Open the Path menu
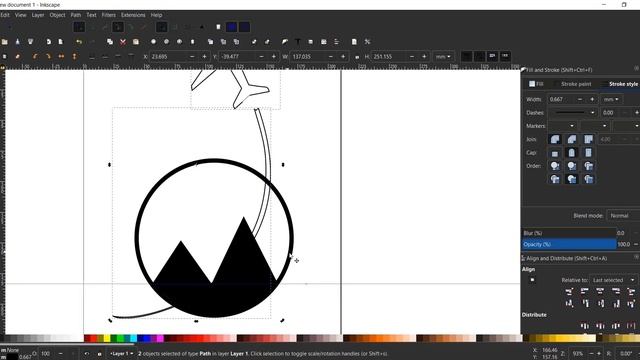The height and width of the screenshot is (360, 640). (76, 15)
